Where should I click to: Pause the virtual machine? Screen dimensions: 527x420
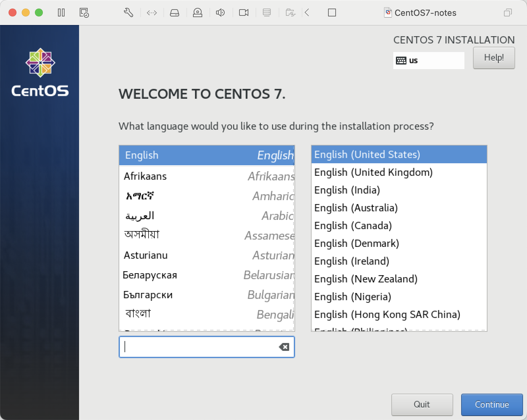(61, 13)
